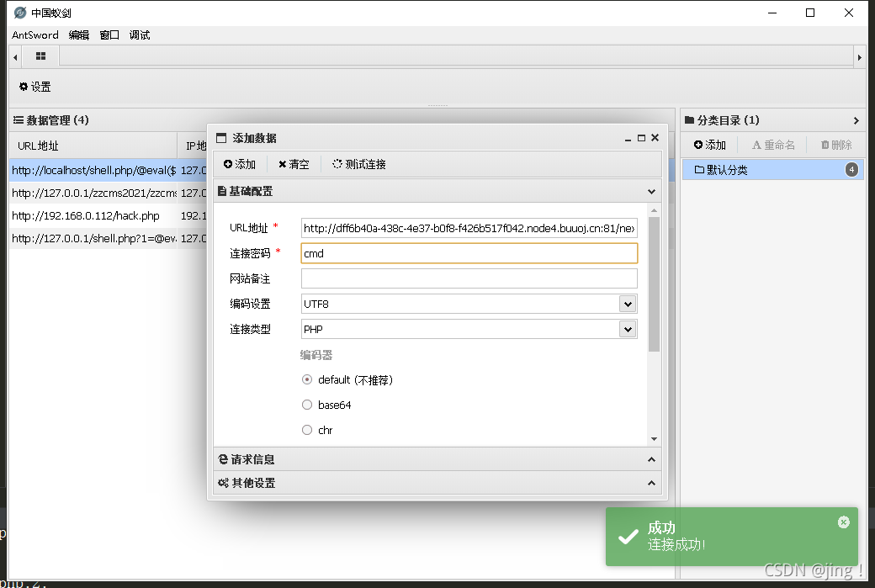Open the 调试 menu
875x588 pixels.
click(140, 35)
